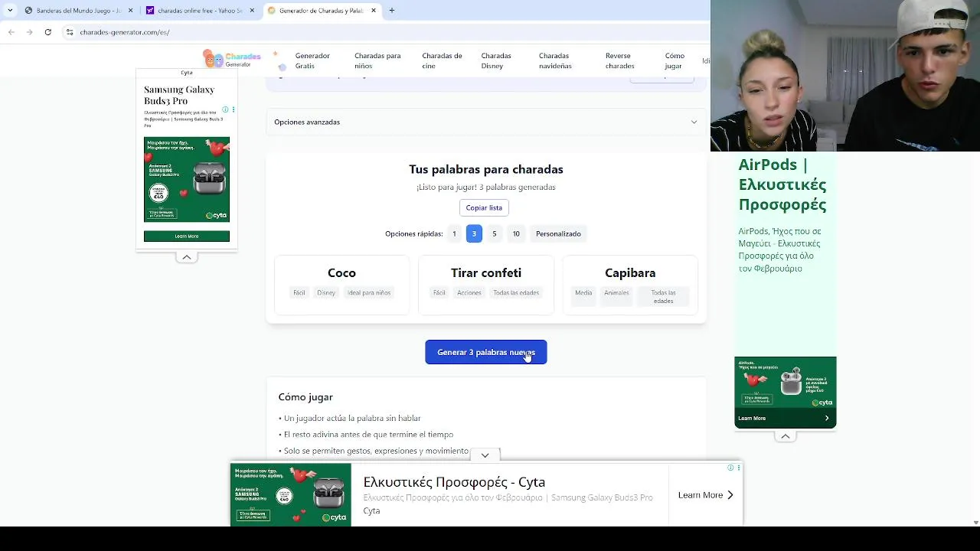Viewport: 980px width, 551px height.
Task: Open Reverse charades page
Action: tap(619, 60)
